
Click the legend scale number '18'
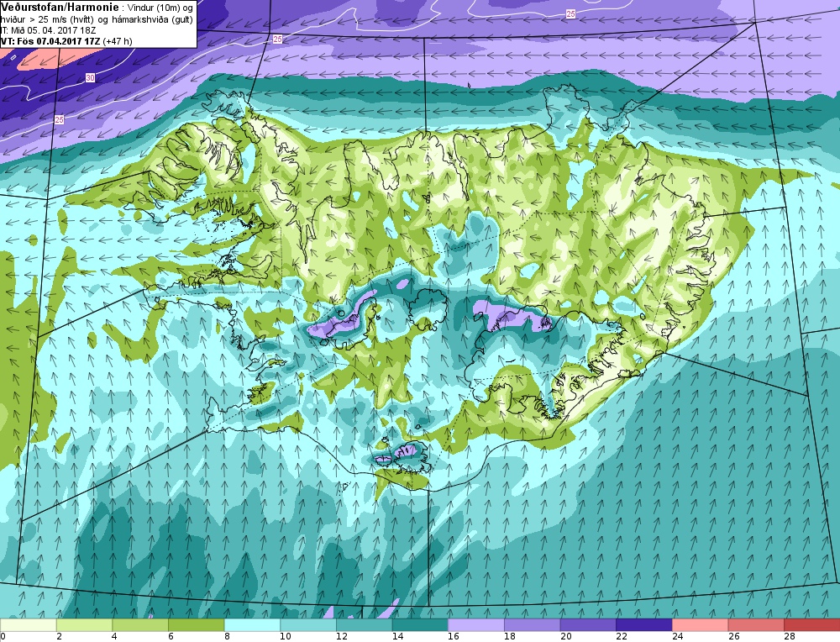(509, 637)
